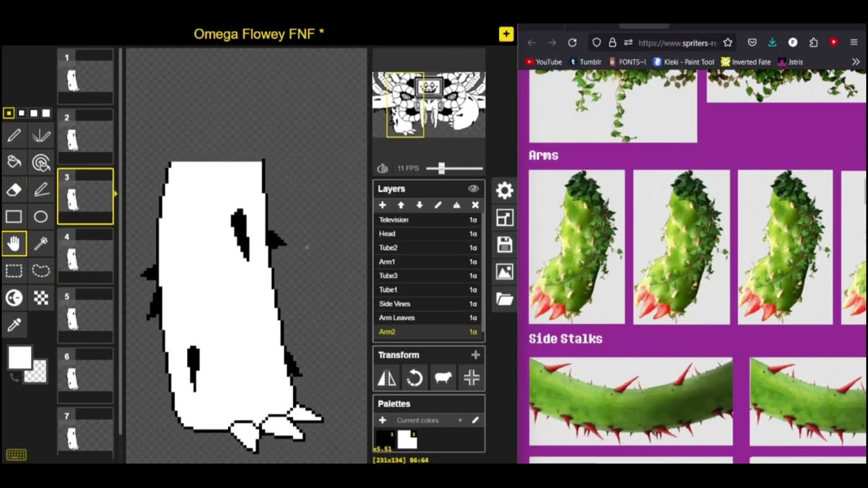Select the Move (hand) tool

pyautogui.click(x=14, y=243)
